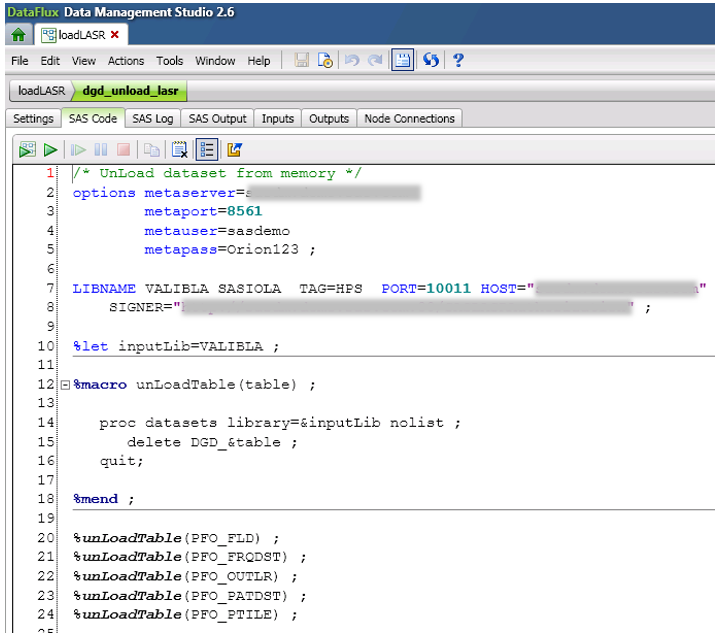Open the Settings tab

pyautogui.click(x=33, y=118)
